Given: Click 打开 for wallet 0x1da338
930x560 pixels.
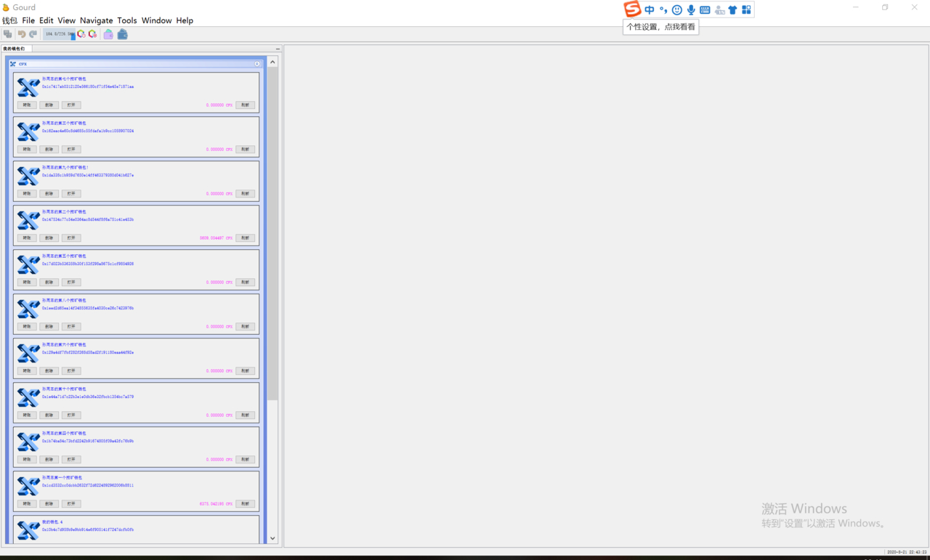Looking at the screenshot, I should coord(70,194).
